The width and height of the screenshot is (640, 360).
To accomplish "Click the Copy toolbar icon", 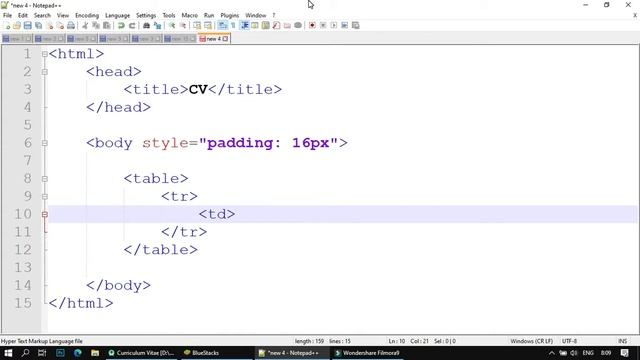I will pyautogui.click(x=96, y=25).
